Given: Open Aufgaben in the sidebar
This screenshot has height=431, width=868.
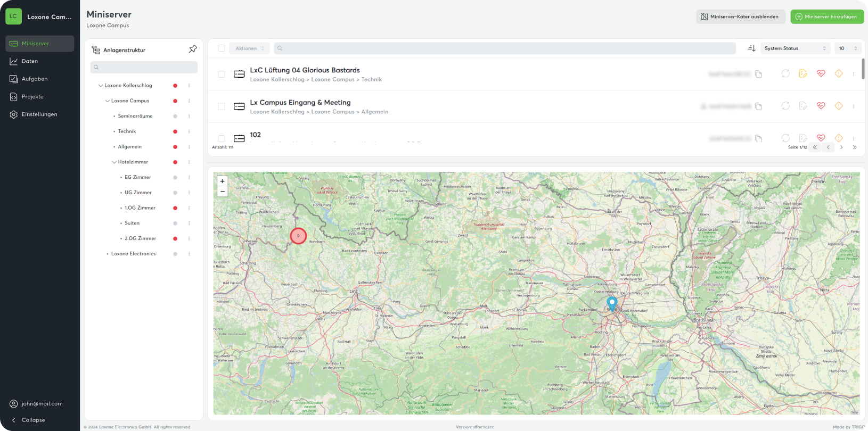Looking at the screenshot, I should click(x=35, y=79).
